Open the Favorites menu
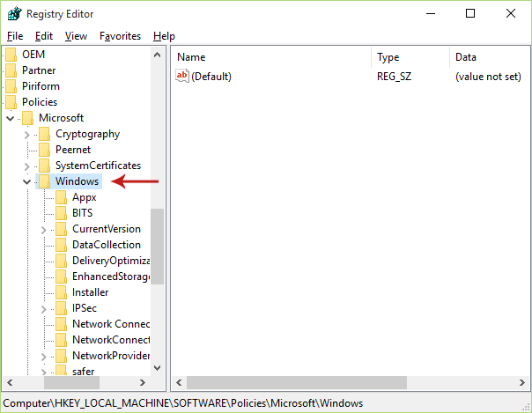The image size is (532, 413). click(120, 36)
